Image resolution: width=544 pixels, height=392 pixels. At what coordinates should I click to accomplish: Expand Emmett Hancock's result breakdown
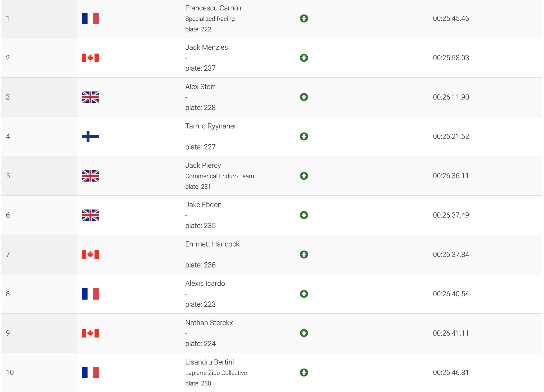point(304,254)
